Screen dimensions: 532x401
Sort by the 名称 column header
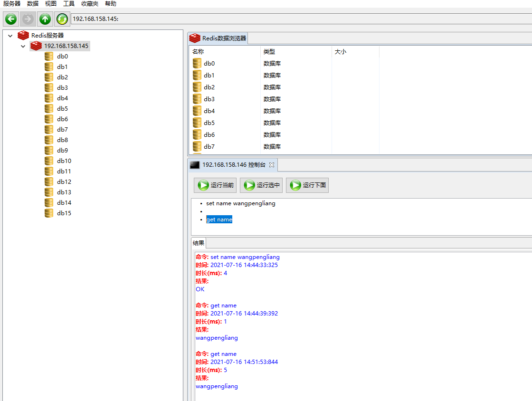coord(225,52)
